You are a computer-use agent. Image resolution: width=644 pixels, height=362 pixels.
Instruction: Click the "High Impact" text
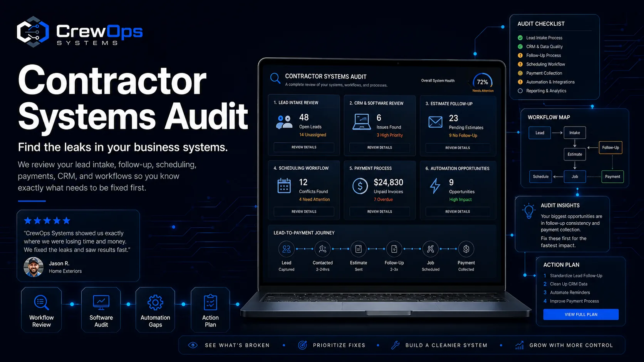tap(460, 199)
